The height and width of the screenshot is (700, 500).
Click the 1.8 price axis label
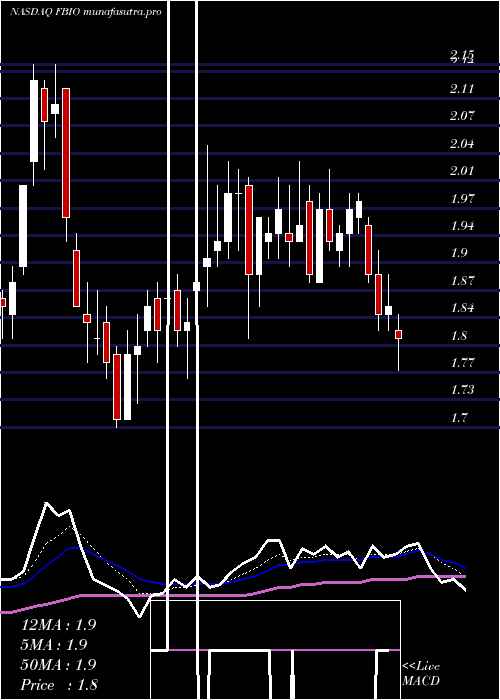point(458,335)
